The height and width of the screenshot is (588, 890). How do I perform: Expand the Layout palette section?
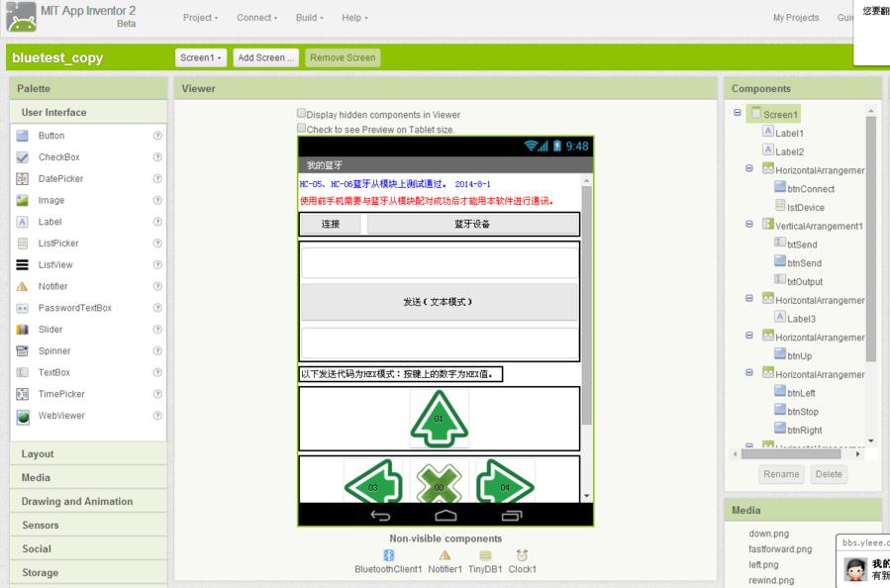39,454
